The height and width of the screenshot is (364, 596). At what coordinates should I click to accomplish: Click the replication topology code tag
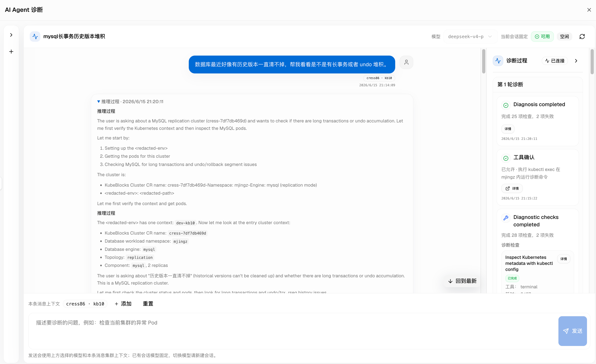(140, 258)
